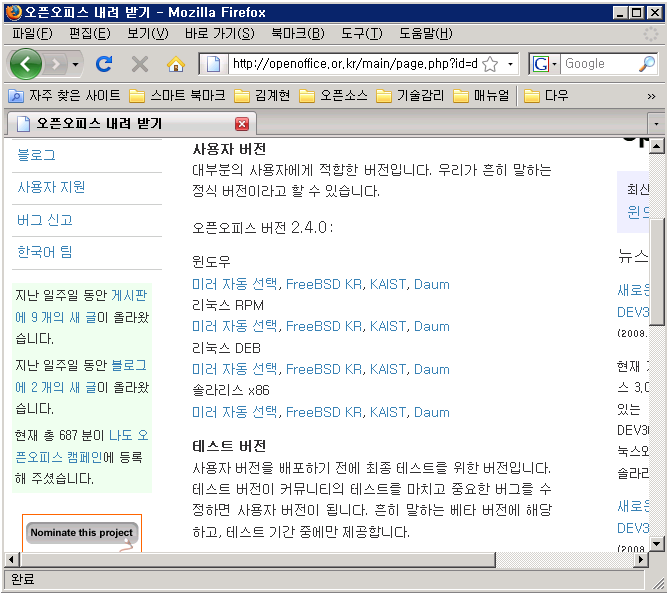
Task: Click the window resize grip corner
Action: 658,584
